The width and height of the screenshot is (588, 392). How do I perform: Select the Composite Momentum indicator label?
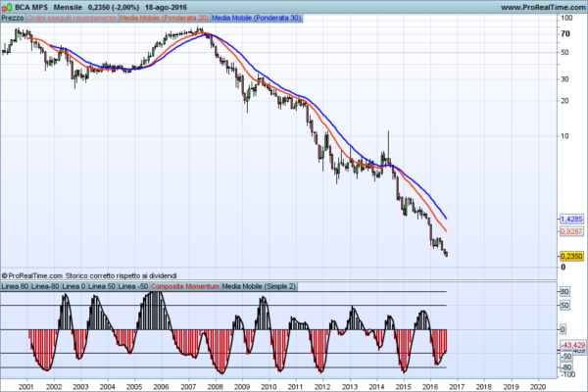pyautogui.click(x=185, y=286)
